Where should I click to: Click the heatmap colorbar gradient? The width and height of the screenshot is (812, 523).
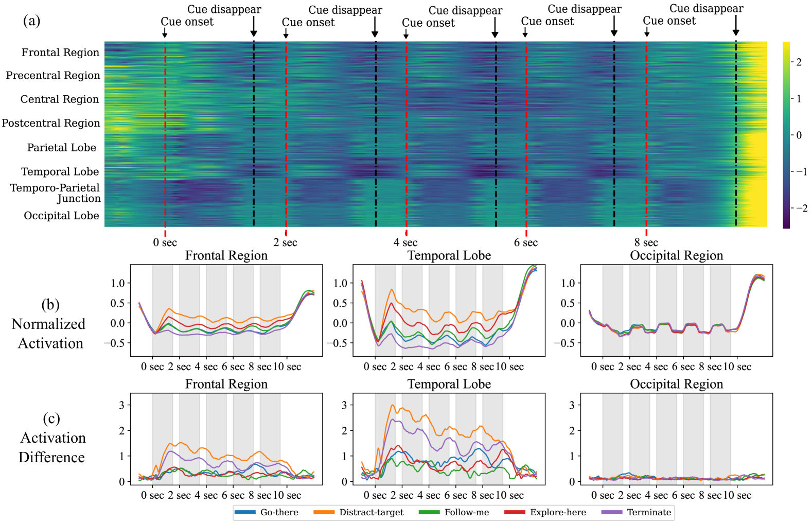786,135
